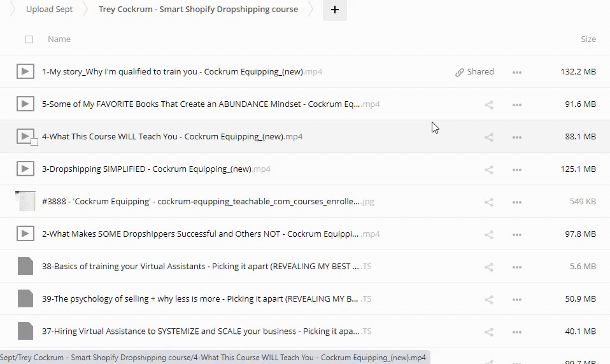The width and height of the screenshot is (610, 364).
Task: Click video icon of 2-What Makes SOME Dropshippers
Action: coord(25,234)
